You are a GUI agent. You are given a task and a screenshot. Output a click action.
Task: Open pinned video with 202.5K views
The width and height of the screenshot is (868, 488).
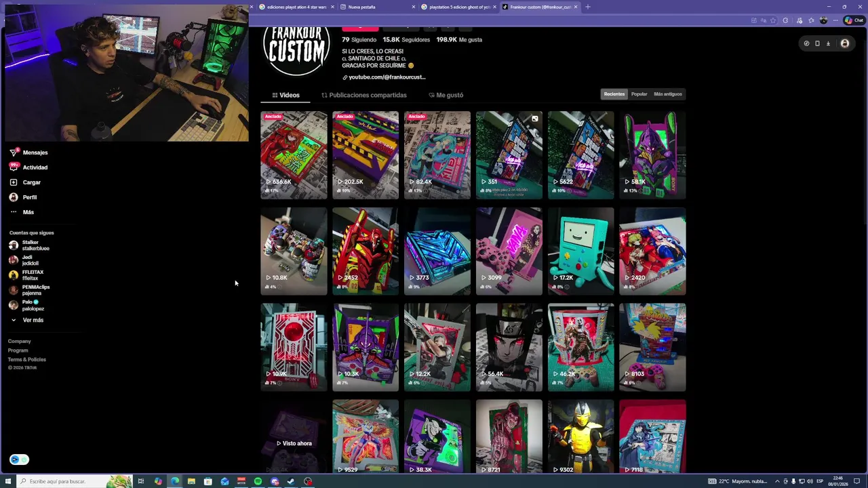pyautogui.click(x=366, y=155)
